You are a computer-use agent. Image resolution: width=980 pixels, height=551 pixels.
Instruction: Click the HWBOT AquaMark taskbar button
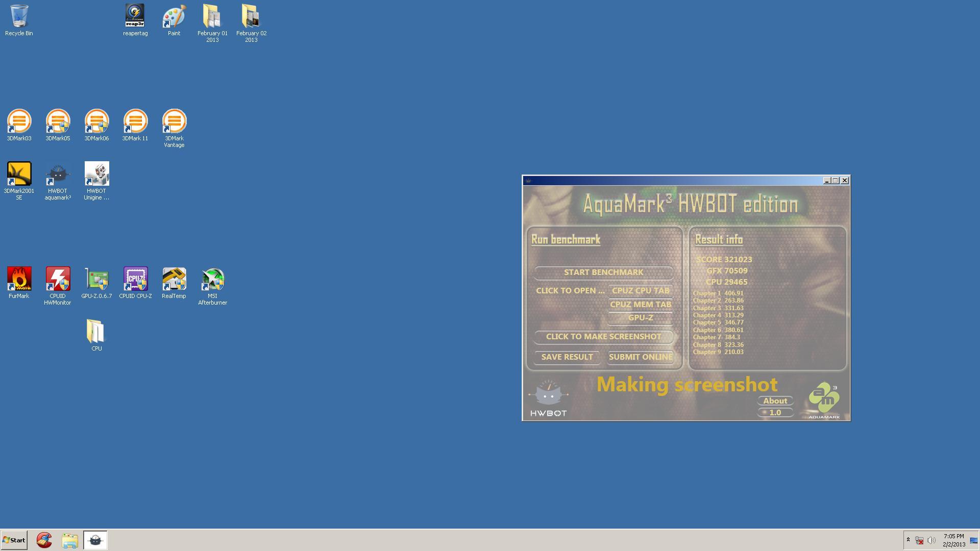tap(95, 540)
